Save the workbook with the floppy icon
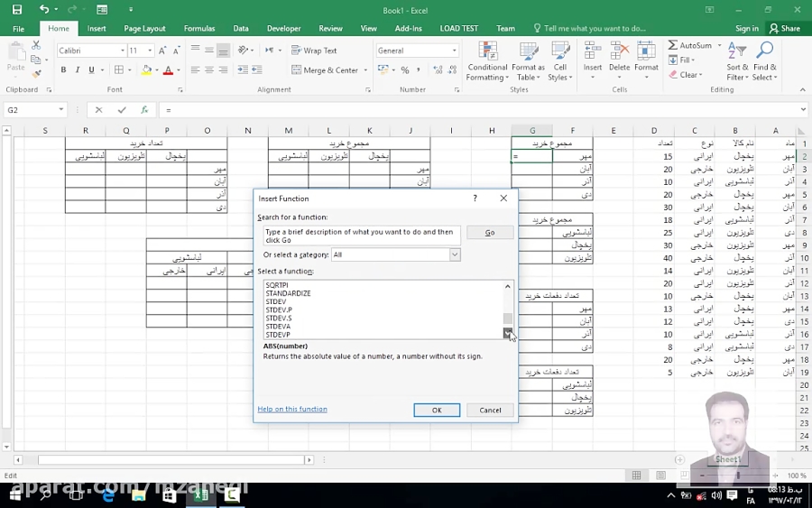This screenshot has height=508, width=812. click(17, 9)
